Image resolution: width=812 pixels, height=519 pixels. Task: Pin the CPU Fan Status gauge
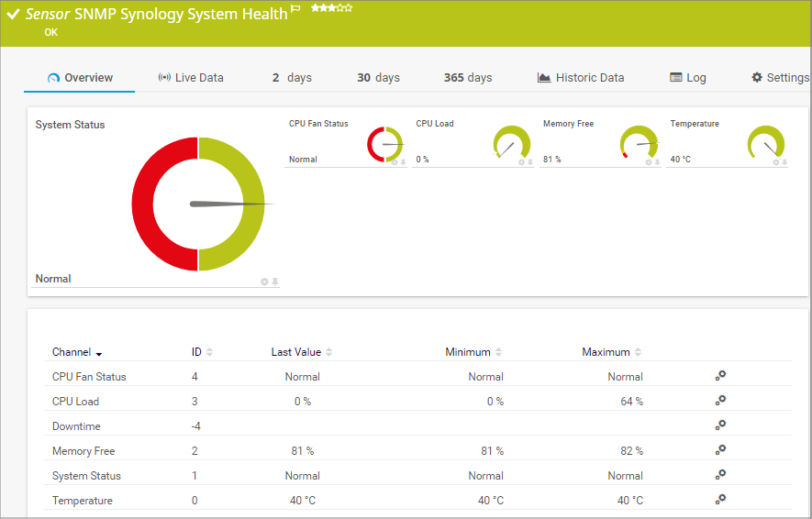point(403,162)
